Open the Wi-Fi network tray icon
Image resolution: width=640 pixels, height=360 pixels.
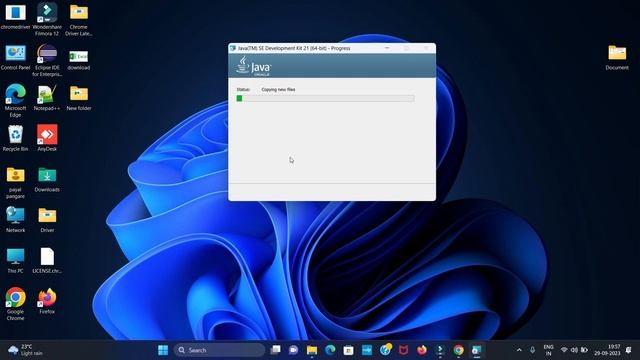click(564, 350)
